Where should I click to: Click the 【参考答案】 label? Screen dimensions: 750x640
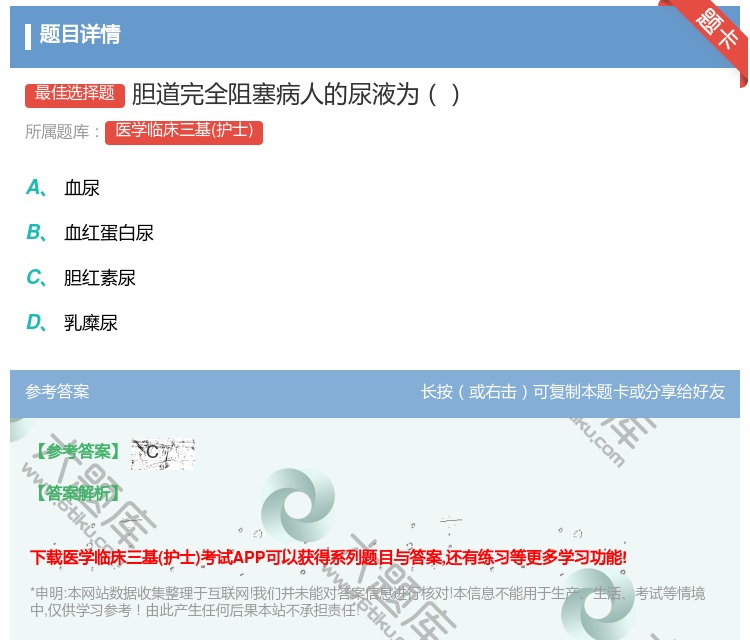[x=78, y=451]
